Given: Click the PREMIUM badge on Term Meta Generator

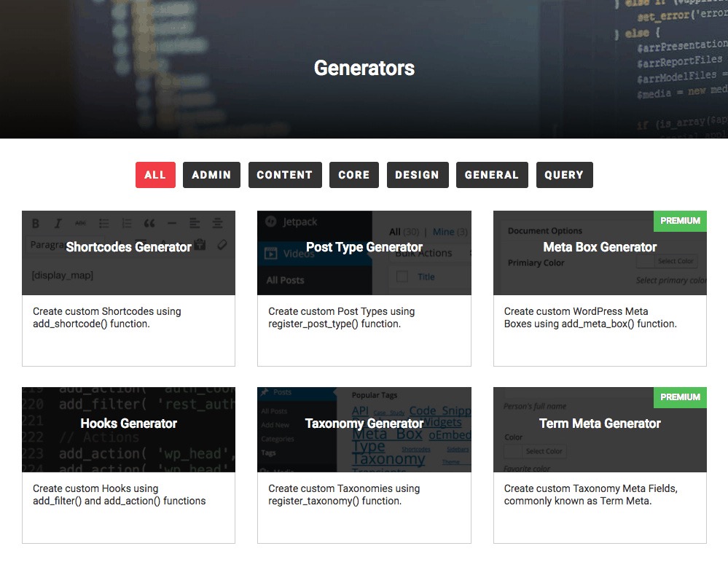Looking at the screenshot, I should 680,397.
